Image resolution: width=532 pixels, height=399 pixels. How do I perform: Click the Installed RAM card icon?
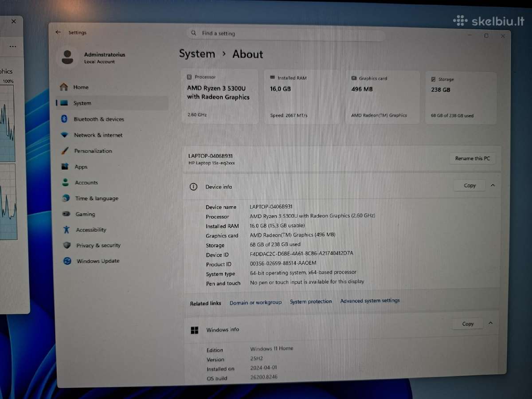[273, 78]
